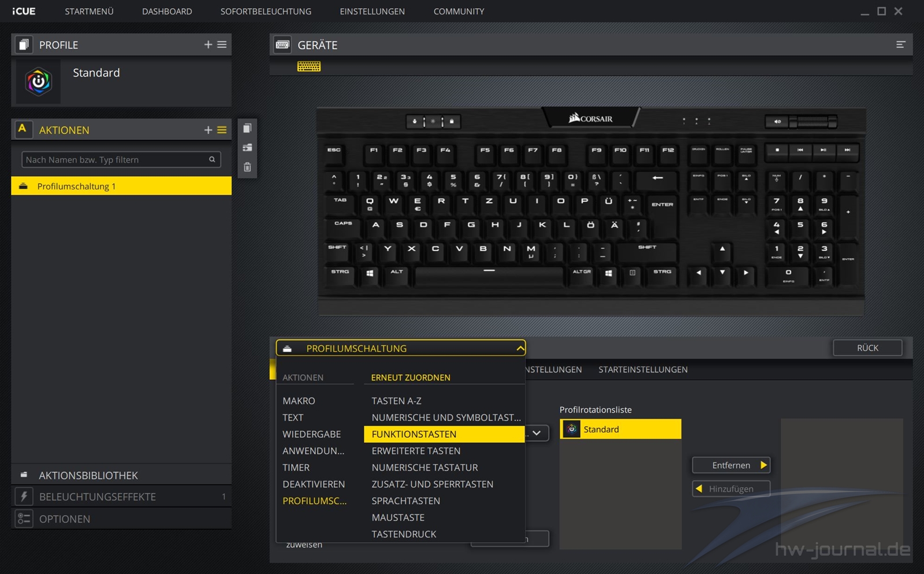The height and width of the screenshot is (574, 924).
Task: Open the Startmenü menu
Action: pos(89,12)
